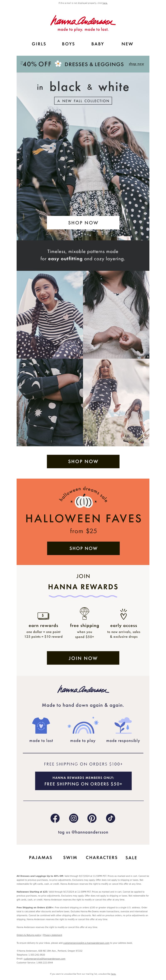The height and width of the screenshot is (980, 166).
Task: Open the Pinterest icon link
Action: point(92,818)
